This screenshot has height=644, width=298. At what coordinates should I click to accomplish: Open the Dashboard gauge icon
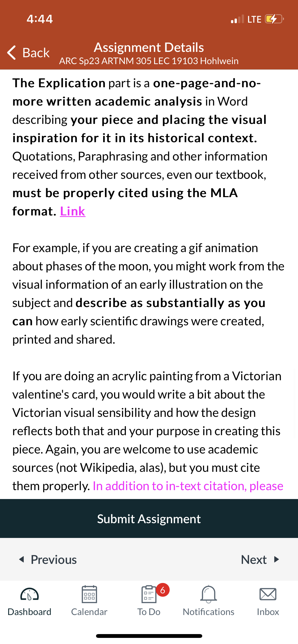pyautogui.click(x=30, y=594)
